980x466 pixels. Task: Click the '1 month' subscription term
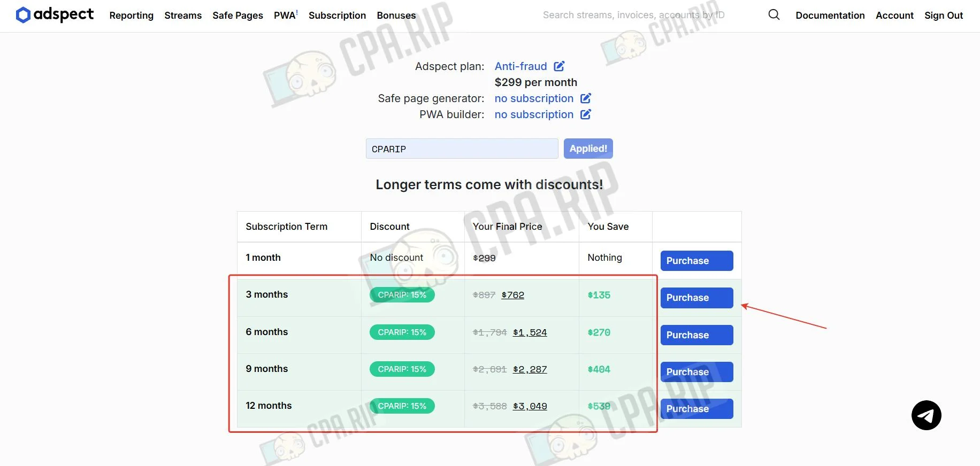pos(263,258)
